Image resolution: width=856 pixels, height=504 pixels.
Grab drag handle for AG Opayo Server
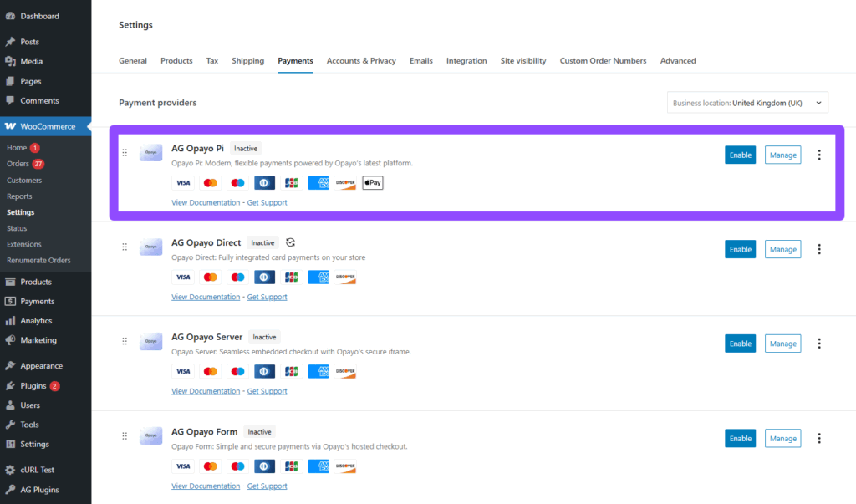pyautogui.click(x=125, y=341)
